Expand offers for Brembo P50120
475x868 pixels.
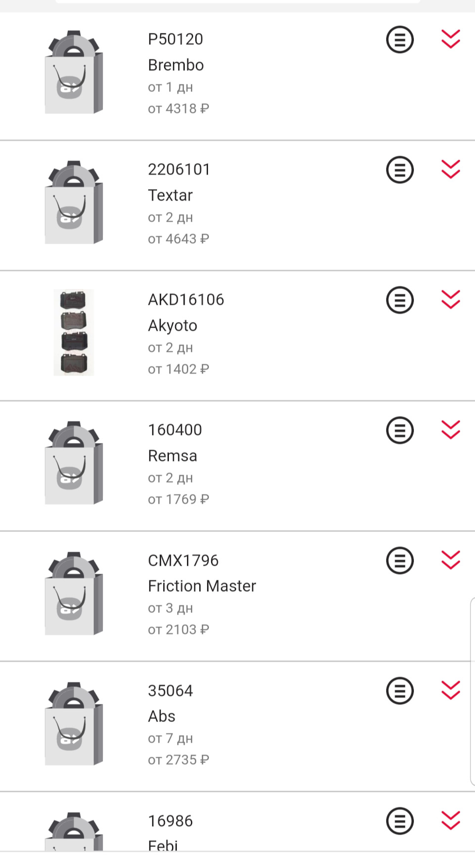(x=451, y=39)
